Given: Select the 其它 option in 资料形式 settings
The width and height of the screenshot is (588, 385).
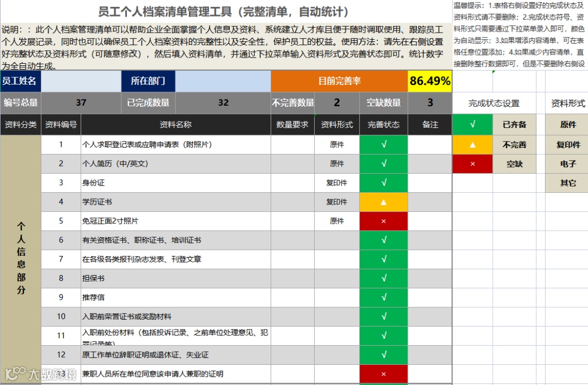Looking at the screenshot, I should (568, 183).
